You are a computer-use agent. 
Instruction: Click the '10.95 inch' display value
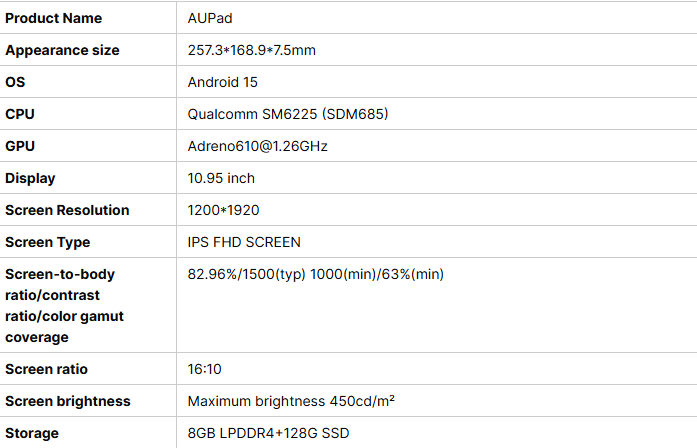pyautogui.click(x=221, y=178)
